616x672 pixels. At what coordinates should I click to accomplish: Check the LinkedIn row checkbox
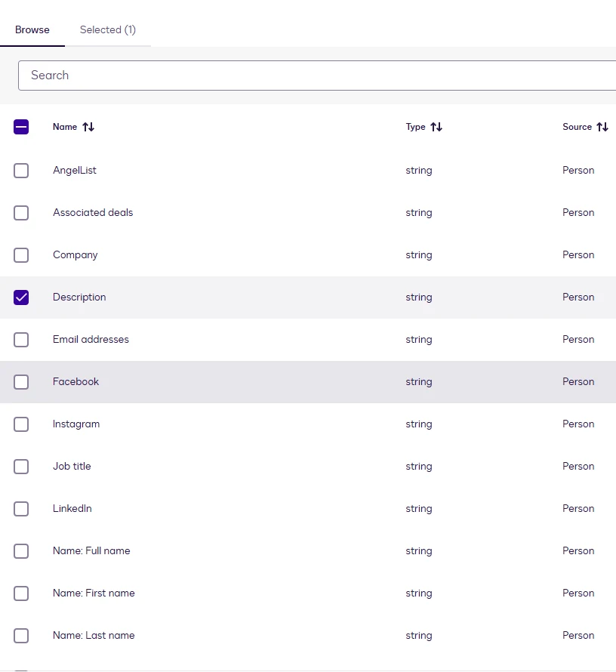coord(21,509)
